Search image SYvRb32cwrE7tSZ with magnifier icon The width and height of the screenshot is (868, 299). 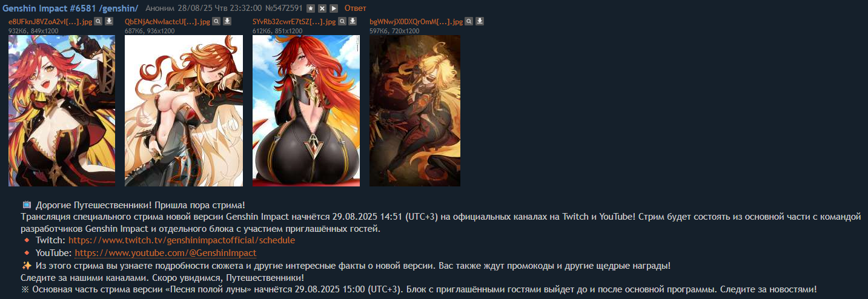[x=342, y=21]
